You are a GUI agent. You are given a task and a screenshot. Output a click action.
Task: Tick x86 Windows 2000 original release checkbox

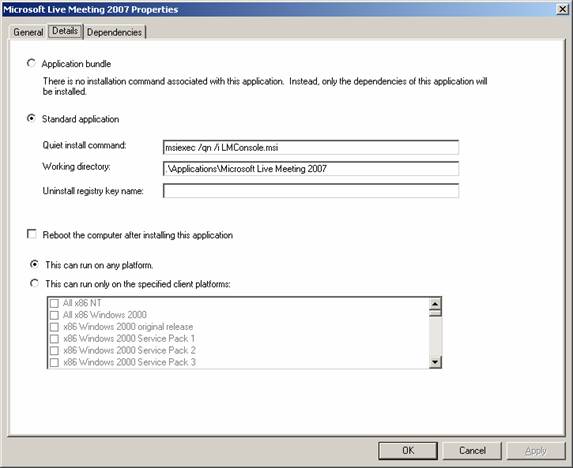(x=54, y=327)
